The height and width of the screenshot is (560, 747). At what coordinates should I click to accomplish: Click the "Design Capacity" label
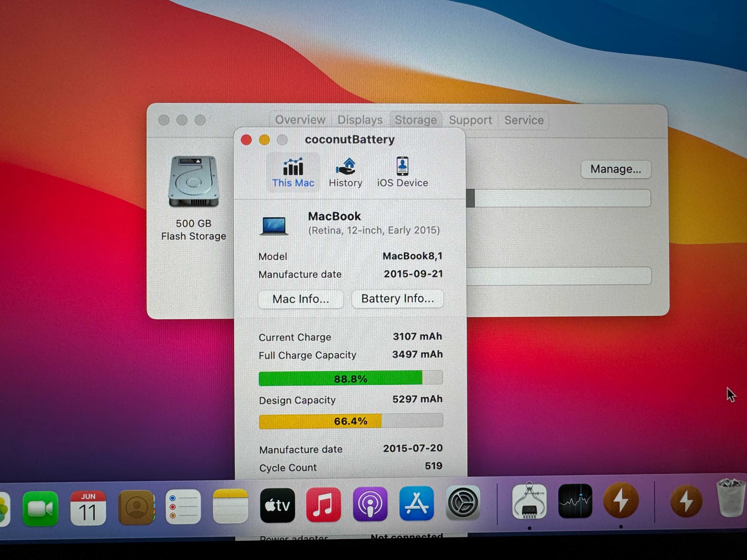[x=297, y=400]
